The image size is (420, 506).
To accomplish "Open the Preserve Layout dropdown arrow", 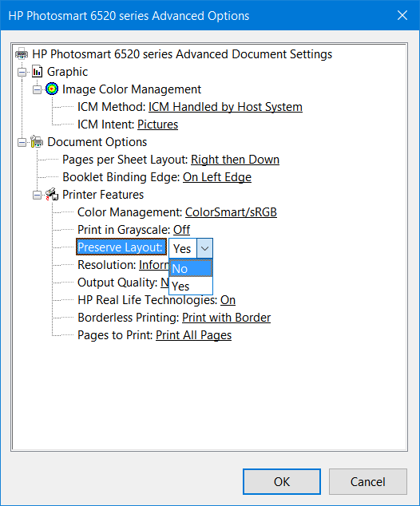I will (204, 248).
